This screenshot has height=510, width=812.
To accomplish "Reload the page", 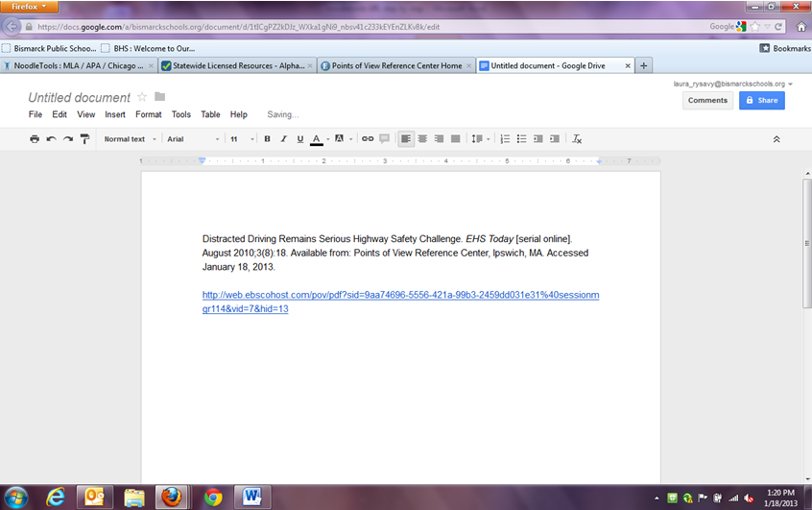I will (x=777, y=27).
